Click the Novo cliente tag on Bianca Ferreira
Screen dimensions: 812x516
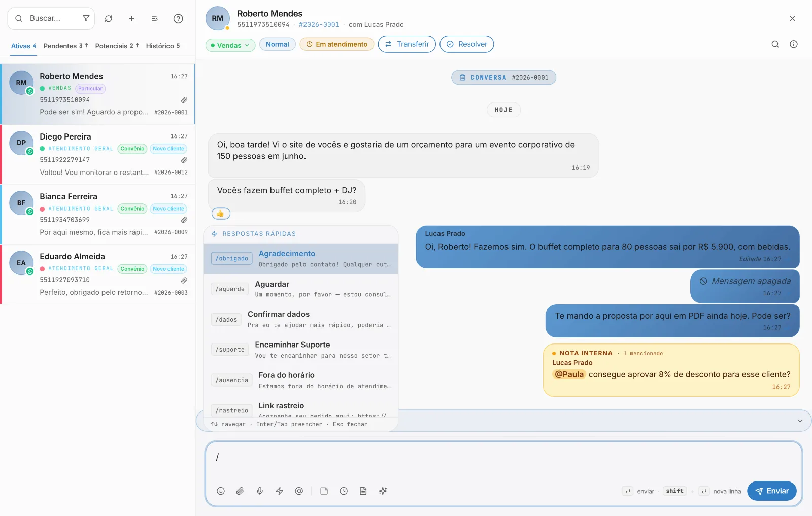pyautogui.click(x=168, y=209)
